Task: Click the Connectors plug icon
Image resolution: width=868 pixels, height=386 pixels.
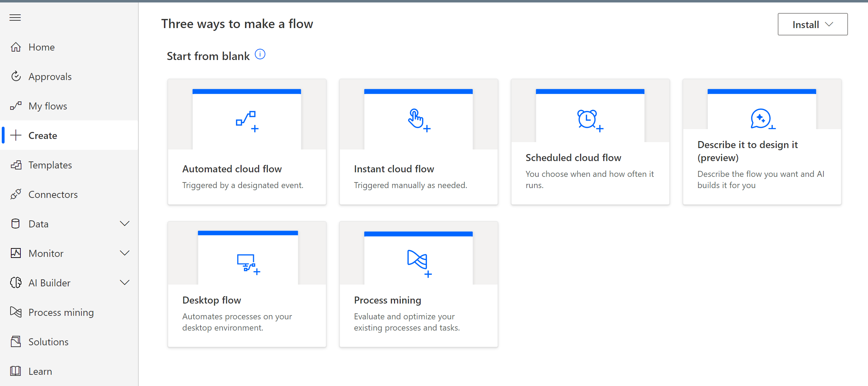Action: click(16, 194)
